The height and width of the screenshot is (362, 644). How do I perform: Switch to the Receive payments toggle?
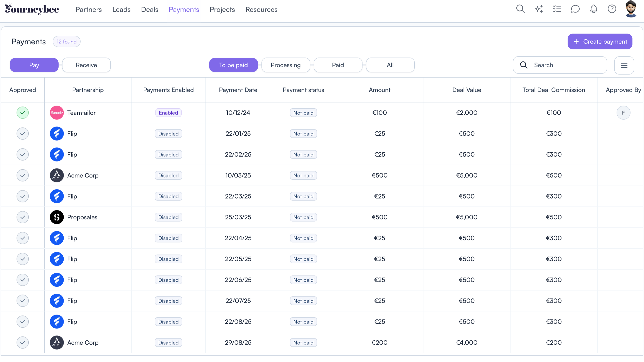pyautogui.click(x=86, y=65)
